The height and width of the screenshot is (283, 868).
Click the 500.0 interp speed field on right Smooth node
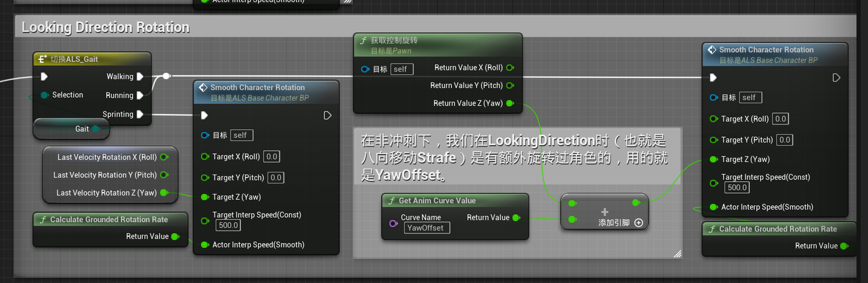(x=737, y=188)
